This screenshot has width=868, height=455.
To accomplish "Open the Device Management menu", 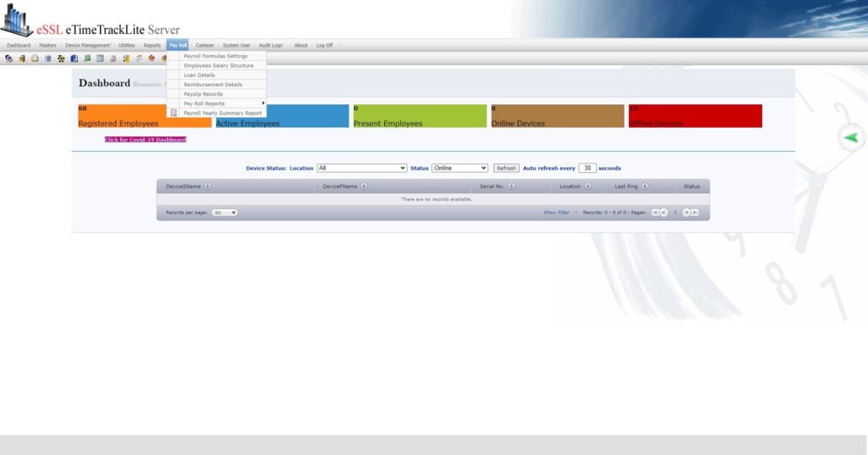I will [x=87, y=46].
